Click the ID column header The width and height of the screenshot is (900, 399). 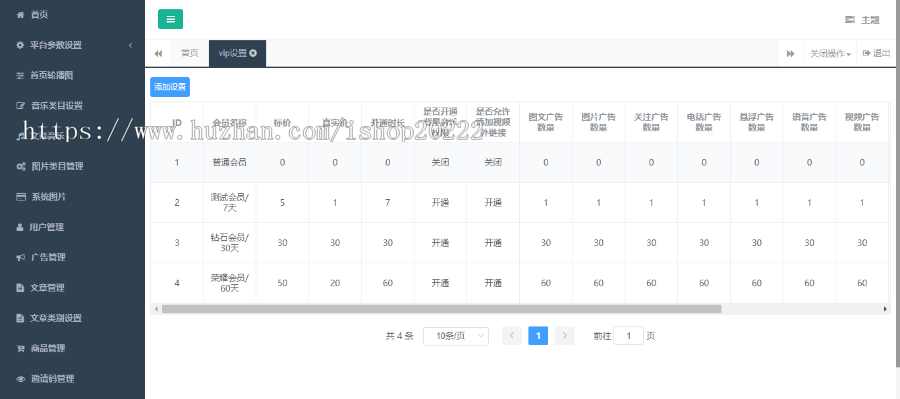coord(177,122)
